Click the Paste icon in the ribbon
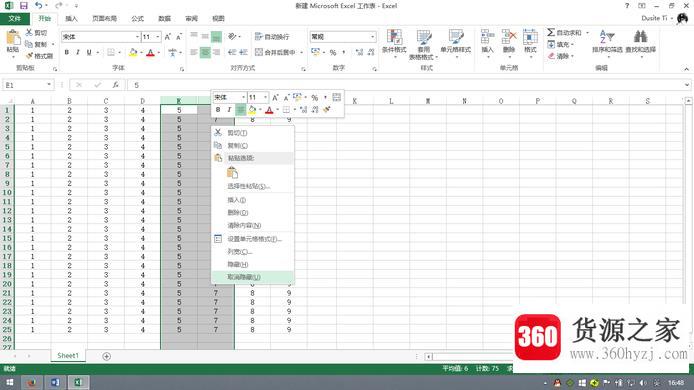Screen dimensions: 694x390 point(12,38)
